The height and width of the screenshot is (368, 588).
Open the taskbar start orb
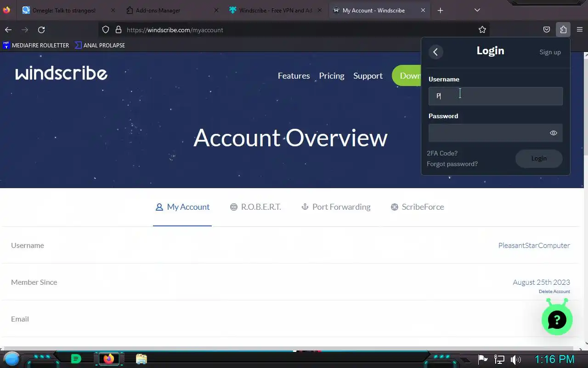coord(12,359)
